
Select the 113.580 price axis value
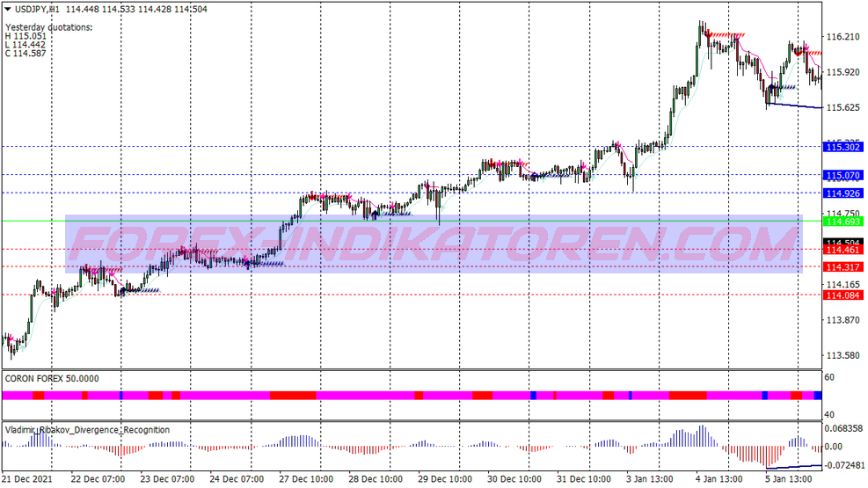point(843,356)
